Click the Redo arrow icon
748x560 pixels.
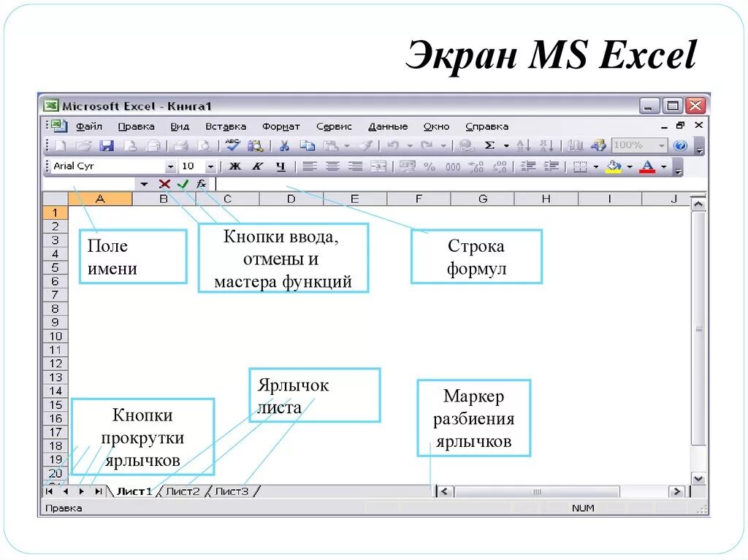(427, 145)
